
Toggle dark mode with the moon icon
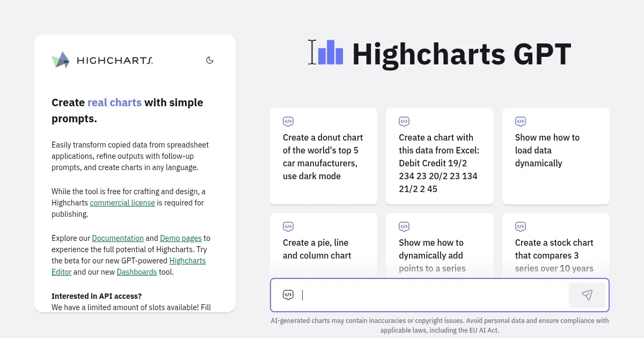210,60
